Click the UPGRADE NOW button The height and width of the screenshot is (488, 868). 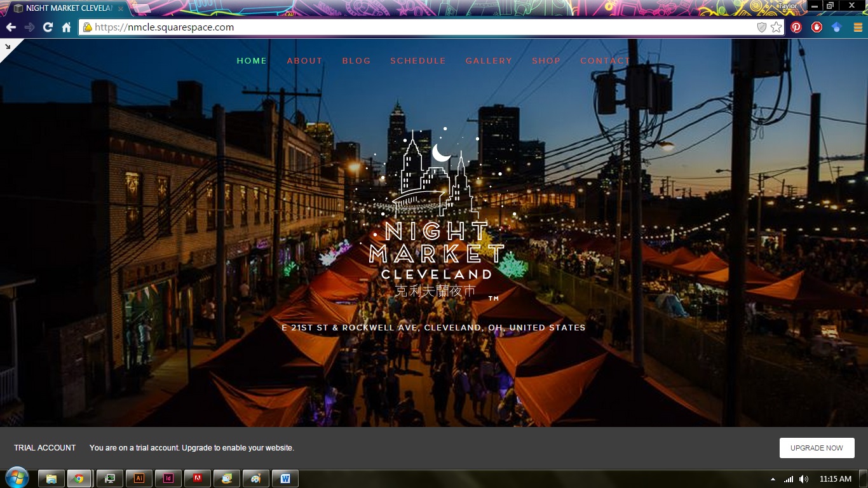pyautogui.click(x=817, y=448)
